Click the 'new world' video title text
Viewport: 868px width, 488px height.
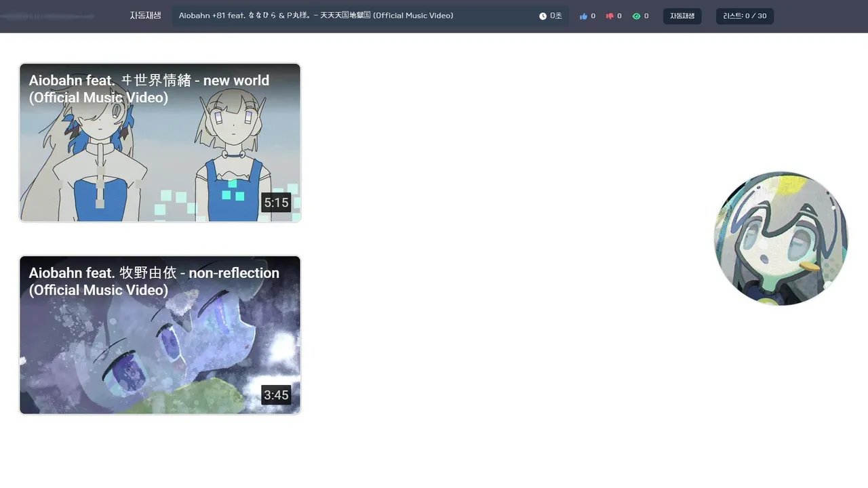149,89
